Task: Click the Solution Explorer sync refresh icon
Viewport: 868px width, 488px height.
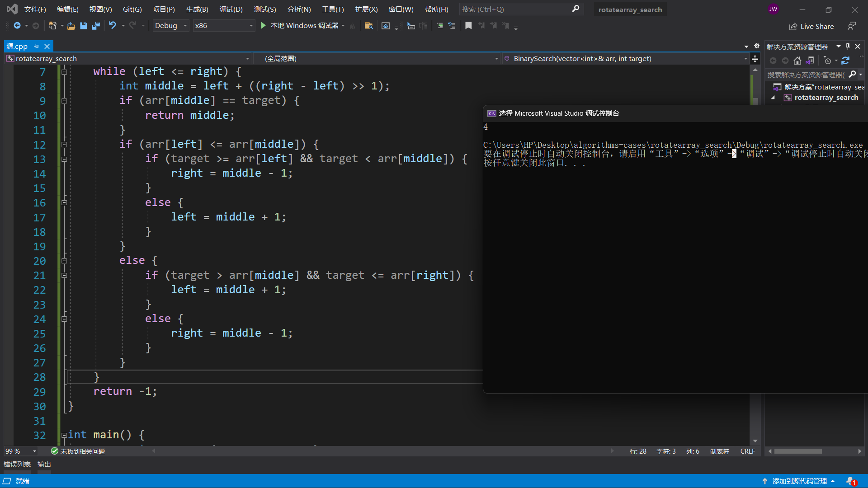Action: 845,61
